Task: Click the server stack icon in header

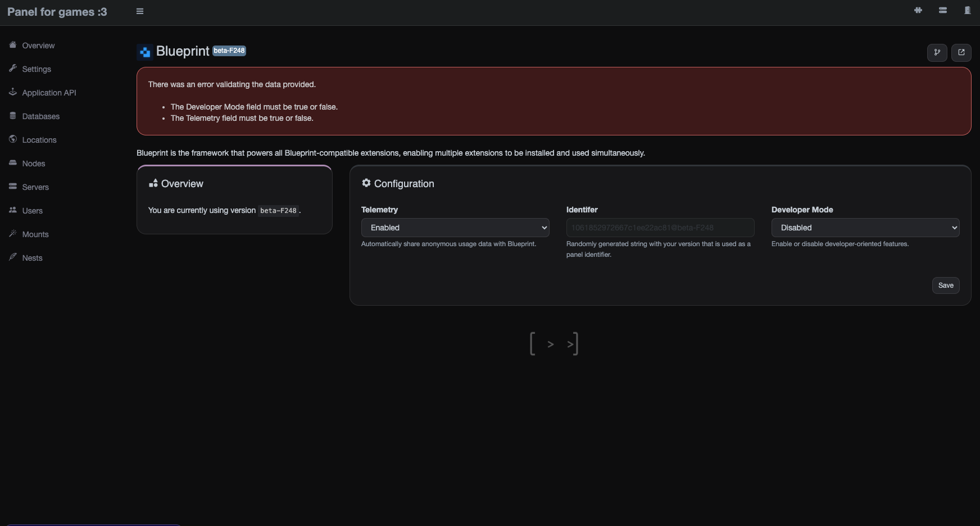Action: coord(943,10)
